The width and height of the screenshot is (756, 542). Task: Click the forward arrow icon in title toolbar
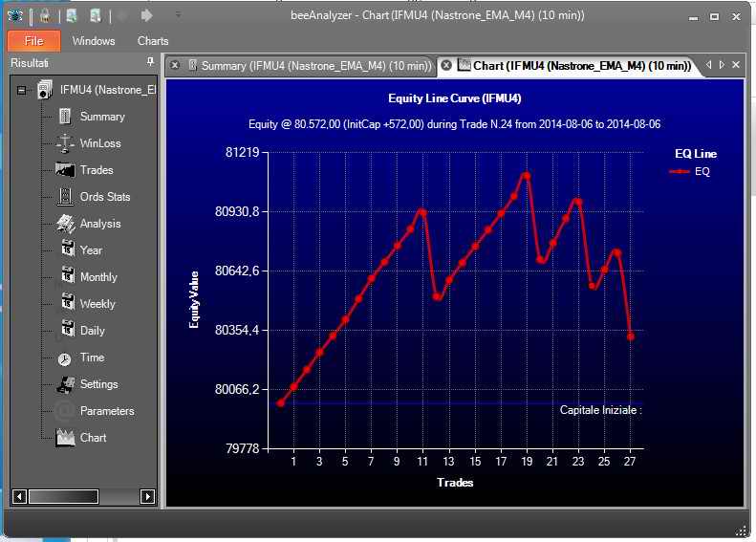point(146,16)
